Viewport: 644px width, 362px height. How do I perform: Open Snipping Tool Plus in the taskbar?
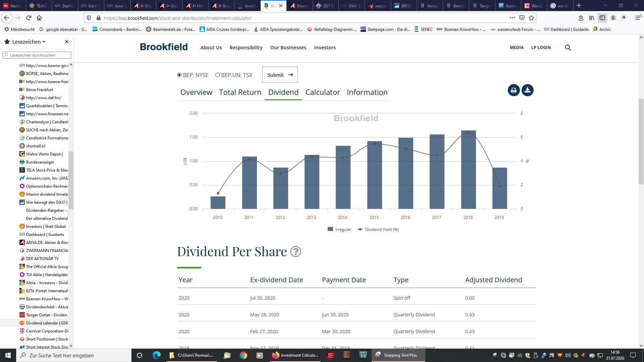[398, 355]
